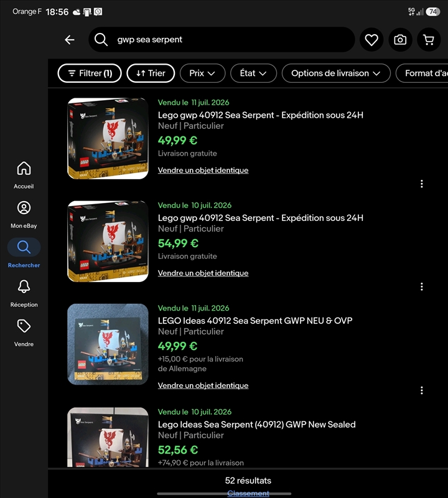448x498 pixels.
Task: Click 'Vendre un objet identique' under the 54,99 € listing
Action: [203, 273]
